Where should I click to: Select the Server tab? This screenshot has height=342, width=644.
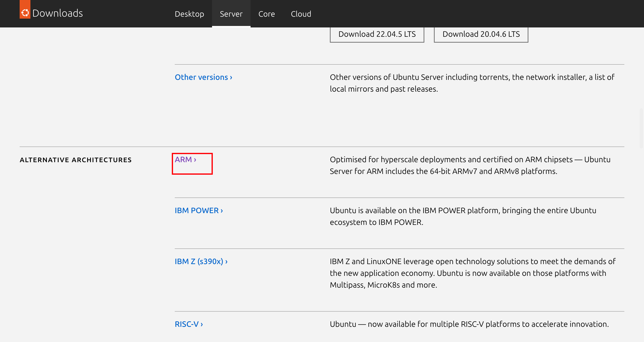click(x=231, y=14)
